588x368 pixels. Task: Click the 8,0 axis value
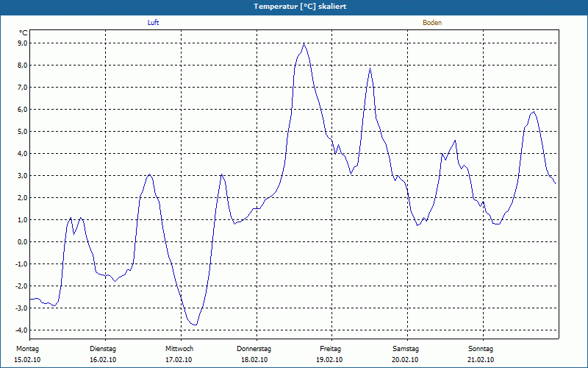pos(23,66)
